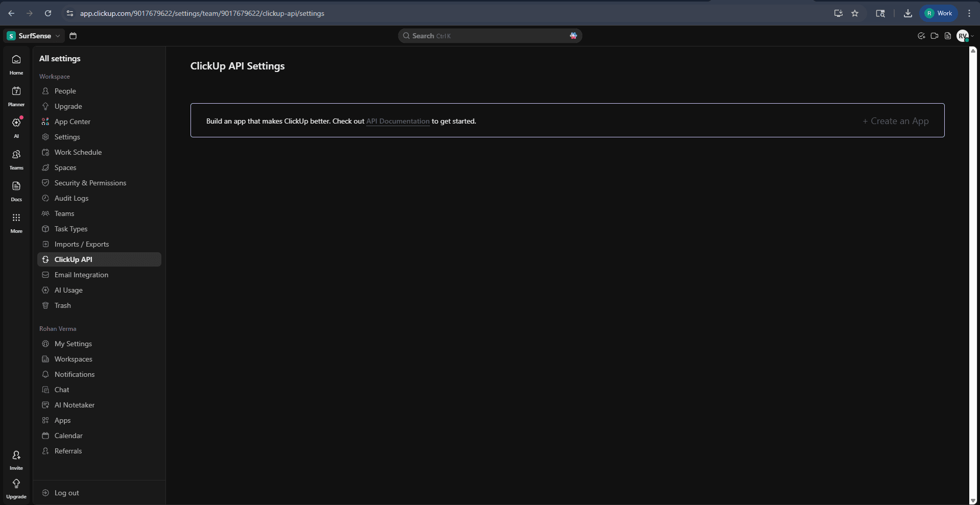Screen dimensions: 980x505
Task: Open Teams from the left sidebar
Action: pyautogui.click(x=16, y=159)
